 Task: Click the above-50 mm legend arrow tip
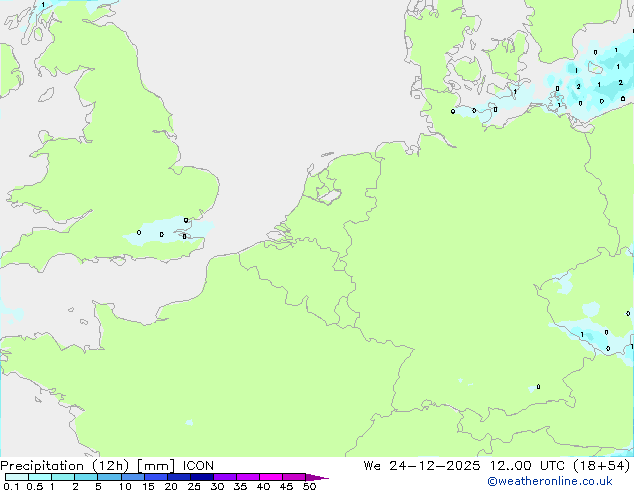pos(317,477)
